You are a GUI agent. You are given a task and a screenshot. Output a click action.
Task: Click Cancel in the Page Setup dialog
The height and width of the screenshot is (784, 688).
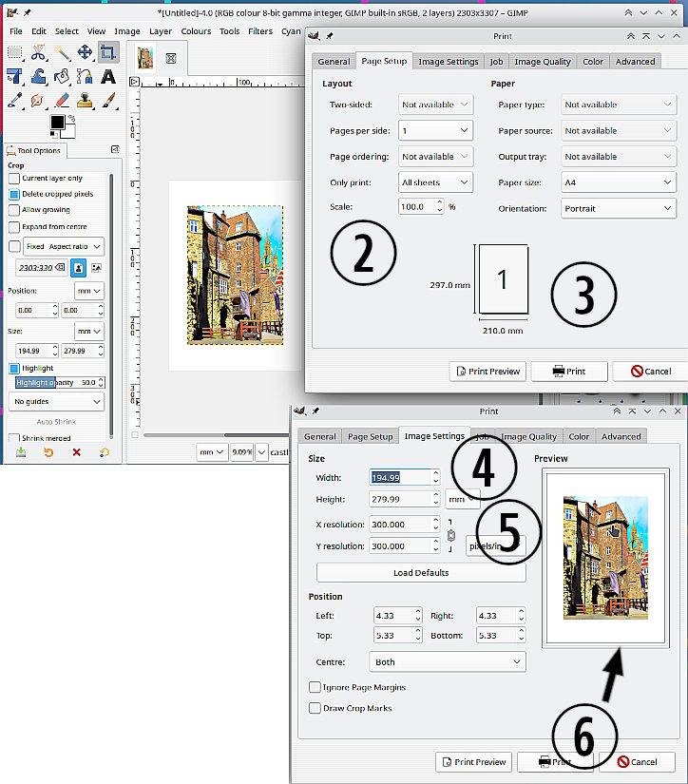(651, 372)
